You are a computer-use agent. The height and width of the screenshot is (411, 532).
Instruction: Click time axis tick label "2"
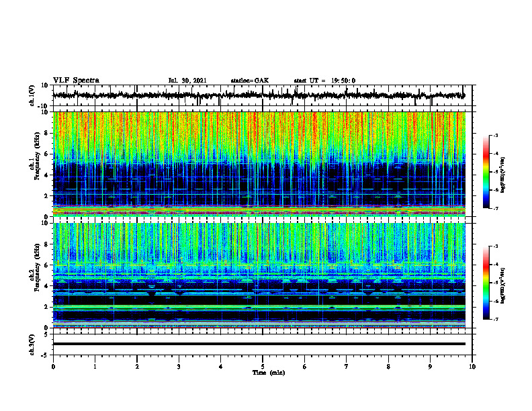[137, 367]
